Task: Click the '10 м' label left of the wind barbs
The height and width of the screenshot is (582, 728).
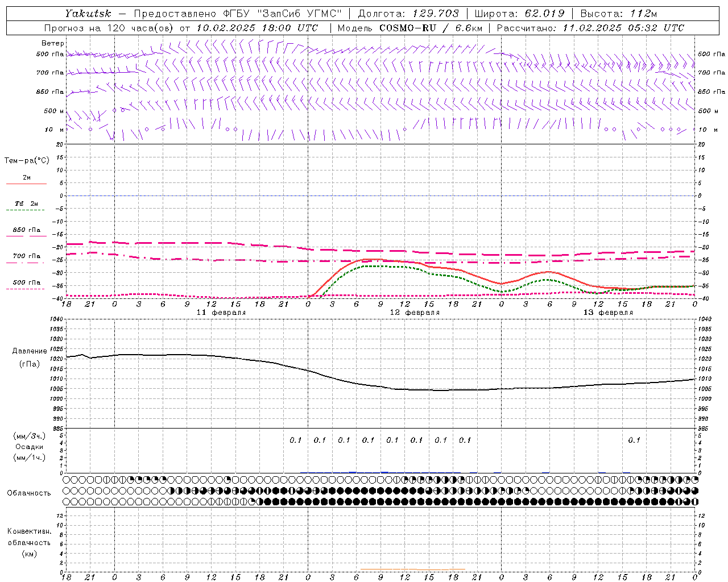Action: click(x=55, y=130)
